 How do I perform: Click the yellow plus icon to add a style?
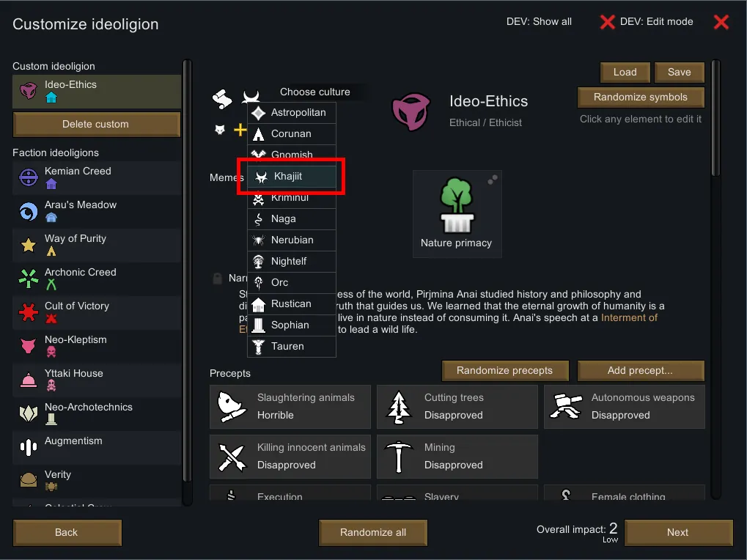240,130
